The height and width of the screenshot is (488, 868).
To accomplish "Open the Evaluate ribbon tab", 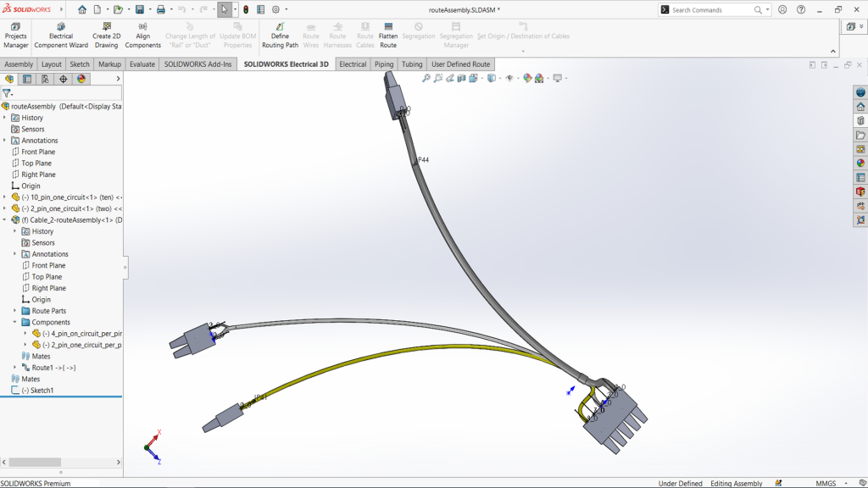I will point(141,64).
